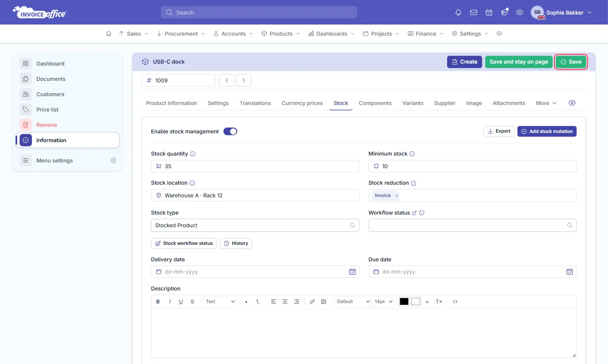
Task: Expand the Sales menu
Action: tap(133, 34)
